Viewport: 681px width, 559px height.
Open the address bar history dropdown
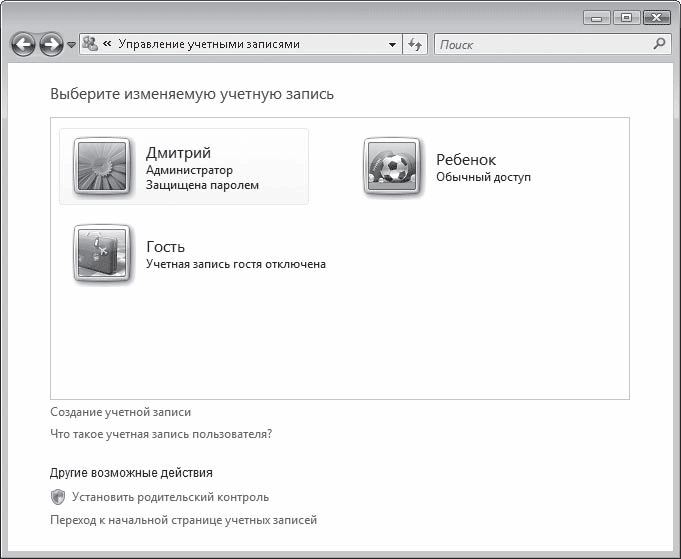pos(392,45)
